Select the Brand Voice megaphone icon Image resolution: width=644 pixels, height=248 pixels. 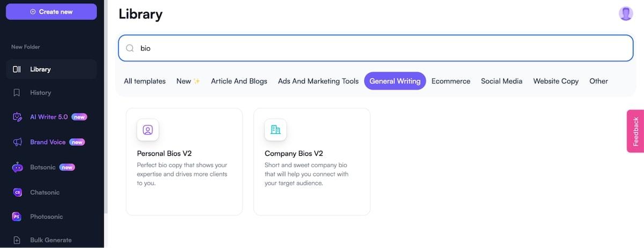[17, 142]
